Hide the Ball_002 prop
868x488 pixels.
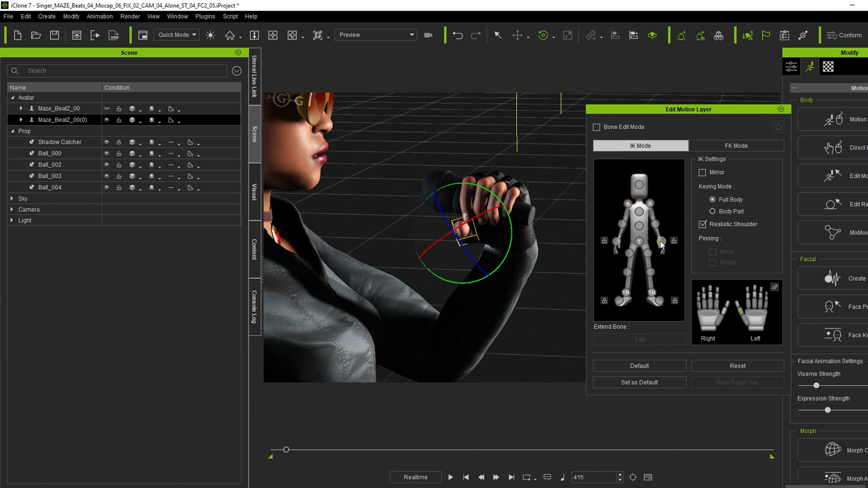(107, 165)
